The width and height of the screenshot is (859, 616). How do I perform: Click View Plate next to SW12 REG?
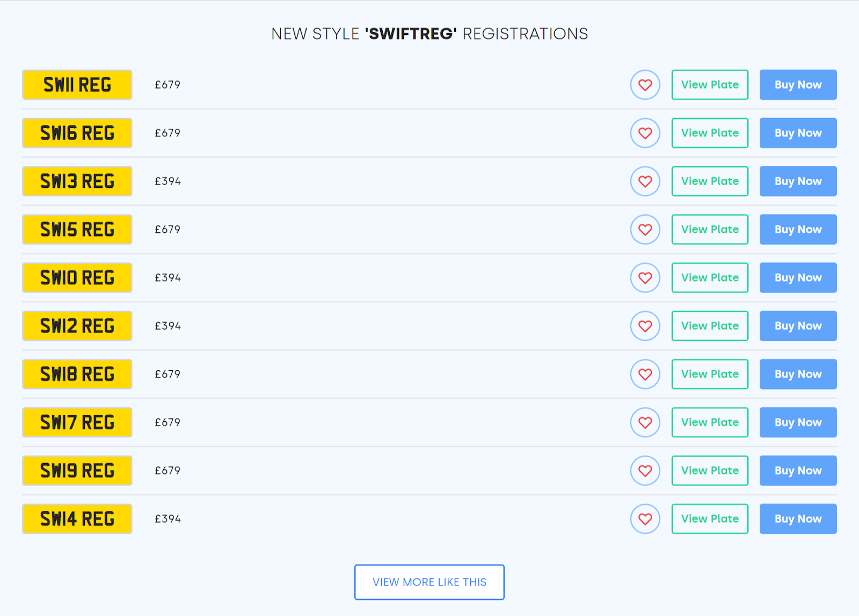click(x=710, y=326)
